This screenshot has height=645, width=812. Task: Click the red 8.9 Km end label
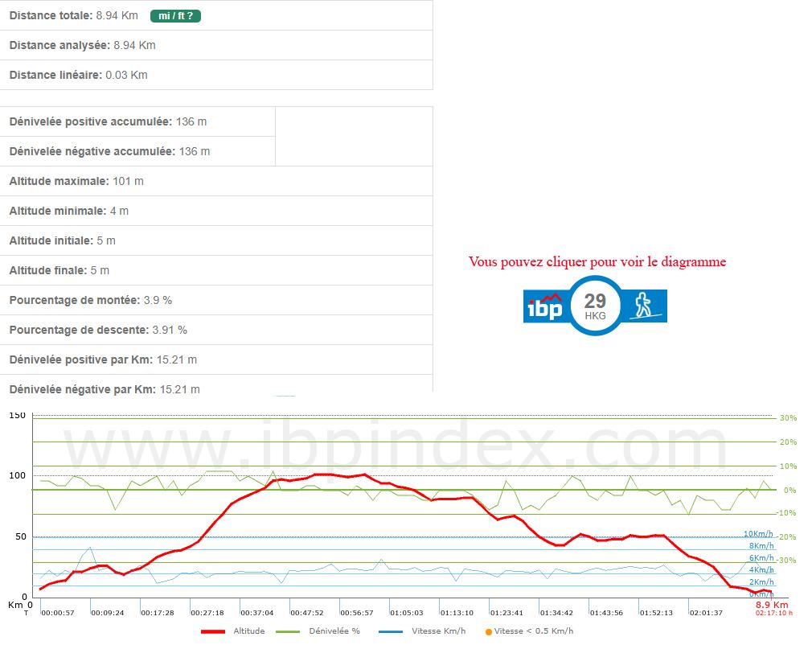[x=772, y=604]
